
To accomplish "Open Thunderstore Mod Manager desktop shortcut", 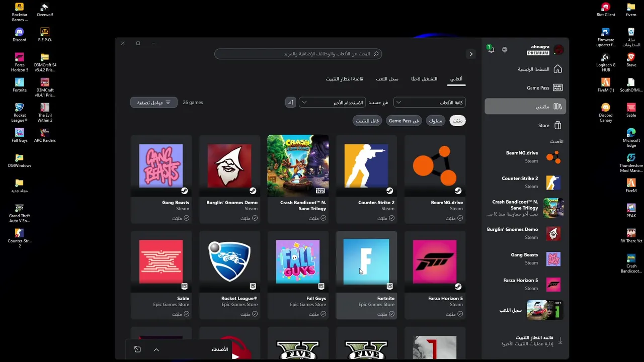I will coord(631,163).
